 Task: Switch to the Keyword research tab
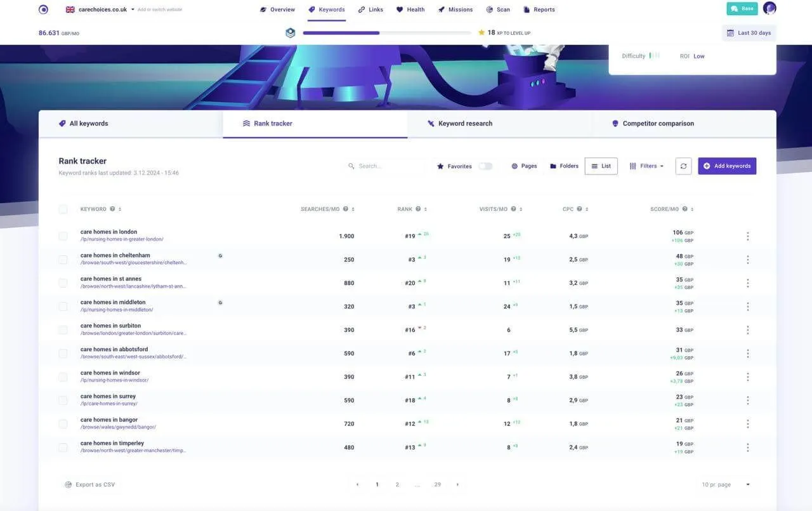coord(499,124)
